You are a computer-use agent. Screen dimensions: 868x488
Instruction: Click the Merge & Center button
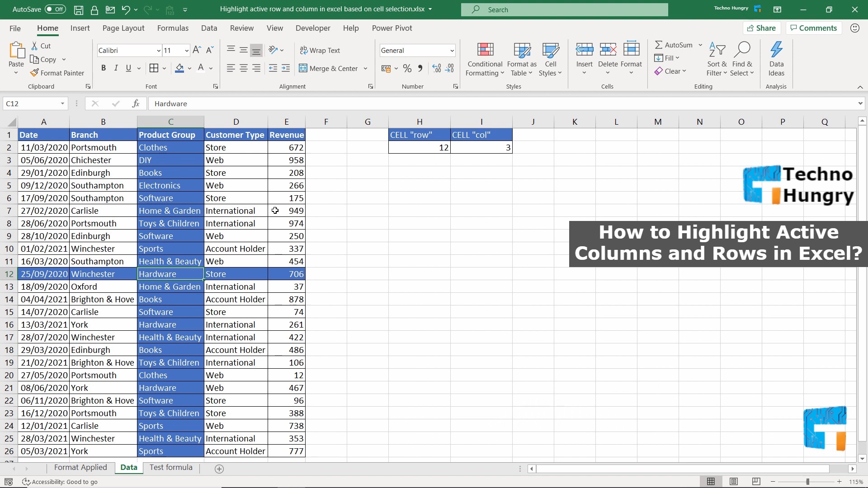(329, 67)
